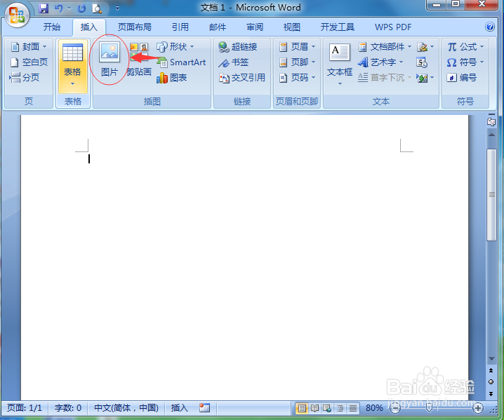The width and height of the screenshot is (504, 420).
Task: Go to the 引用 tab
Action: click(x=180, y=27)
